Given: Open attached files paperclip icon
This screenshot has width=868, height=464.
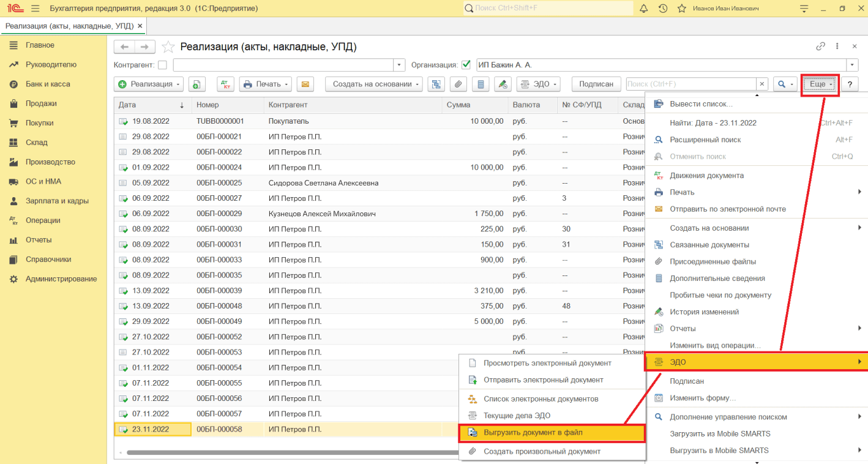Looking at the screenshot, I should pyautogui.click(x=458, y=84).
